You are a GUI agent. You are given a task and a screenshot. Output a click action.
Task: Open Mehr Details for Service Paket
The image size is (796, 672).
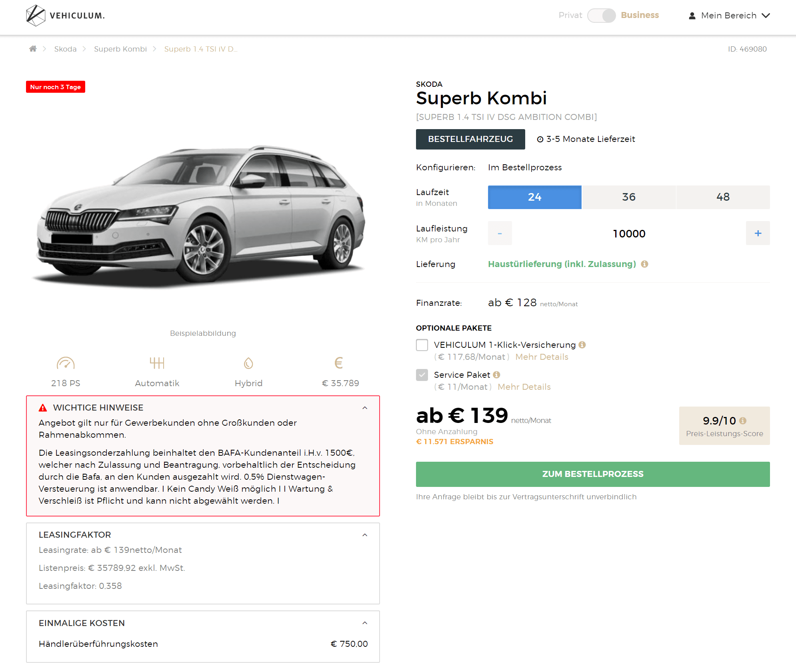pos(524,387)
